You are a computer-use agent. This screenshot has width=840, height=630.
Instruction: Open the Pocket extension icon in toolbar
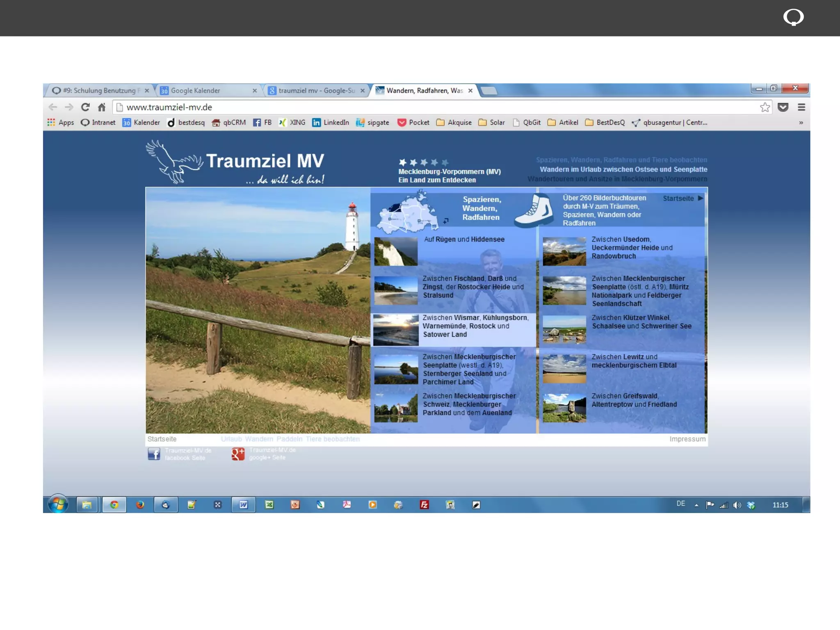click(x=783, y=107)
